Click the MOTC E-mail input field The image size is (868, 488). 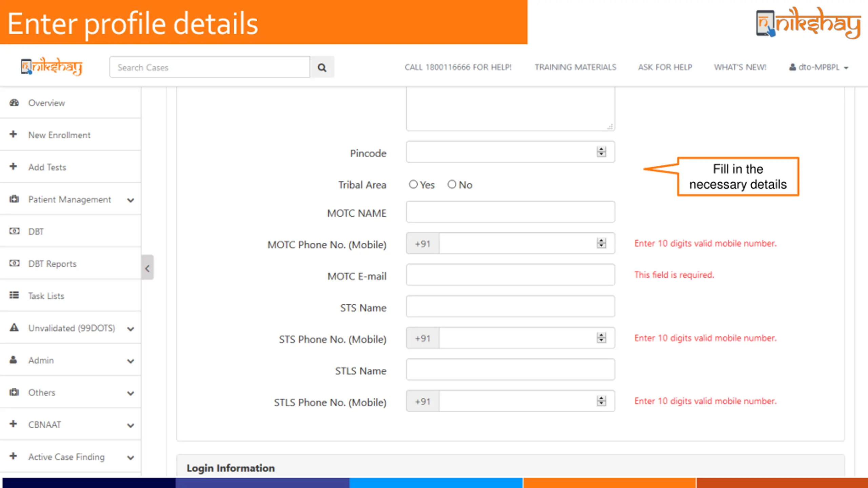point(510,275)
